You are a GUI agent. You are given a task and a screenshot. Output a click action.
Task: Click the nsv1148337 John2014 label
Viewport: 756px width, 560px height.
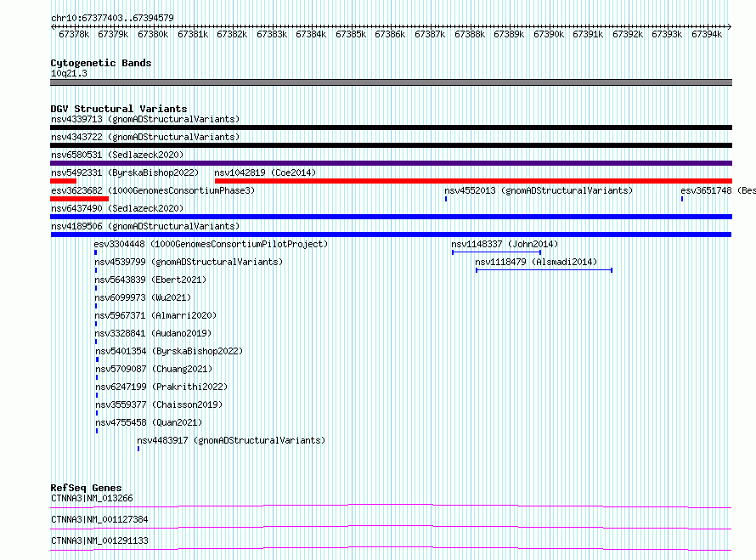tap(505, 244)
